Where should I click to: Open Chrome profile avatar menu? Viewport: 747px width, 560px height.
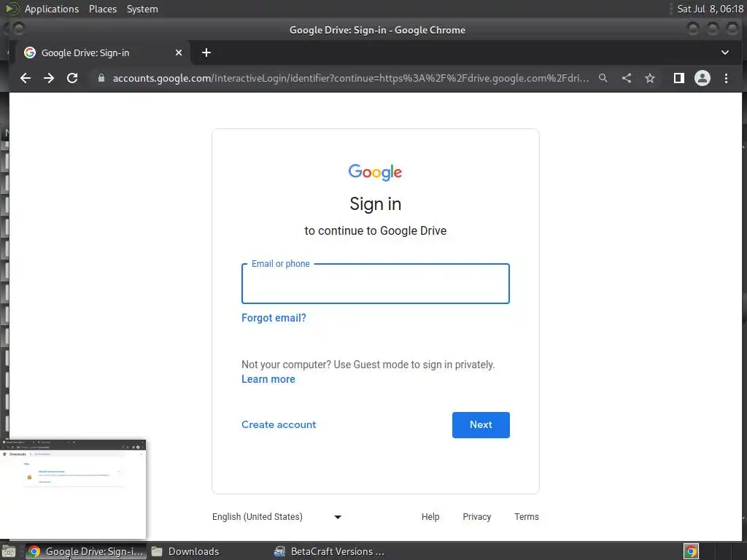point(703,78)
